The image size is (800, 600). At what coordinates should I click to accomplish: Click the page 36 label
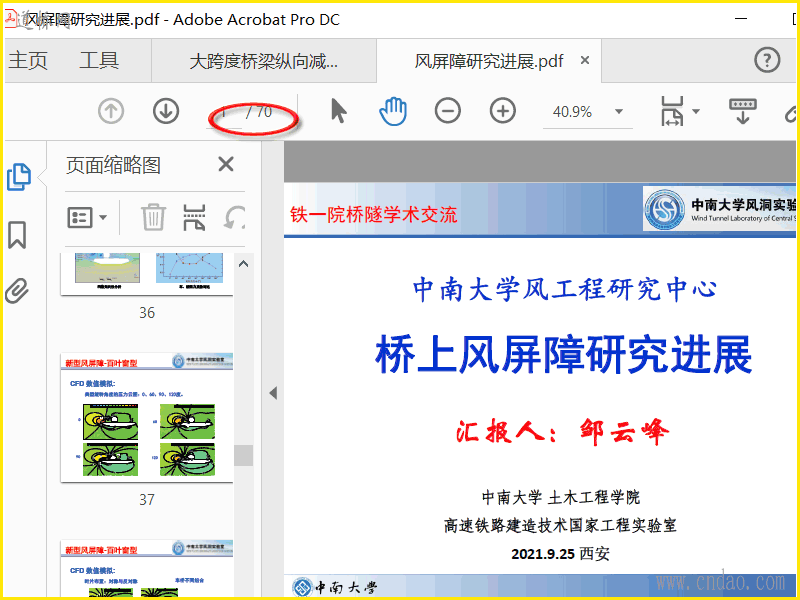coord(147,313)
